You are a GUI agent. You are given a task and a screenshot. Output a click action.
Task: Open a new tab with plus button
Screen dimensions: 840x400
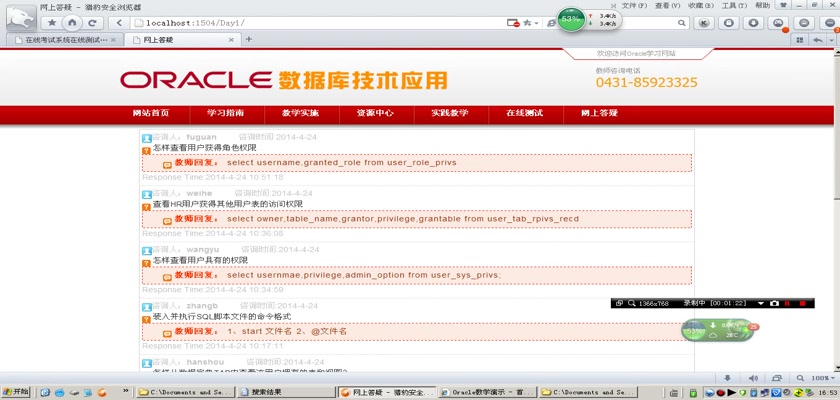[249, 39]
